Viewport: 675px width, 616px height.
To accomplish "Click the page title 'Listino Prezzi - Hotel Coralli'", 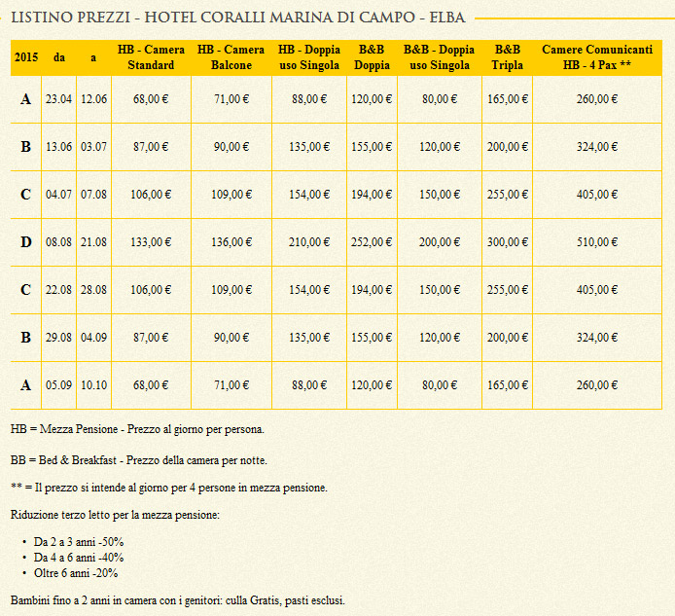I will point(238,18).
